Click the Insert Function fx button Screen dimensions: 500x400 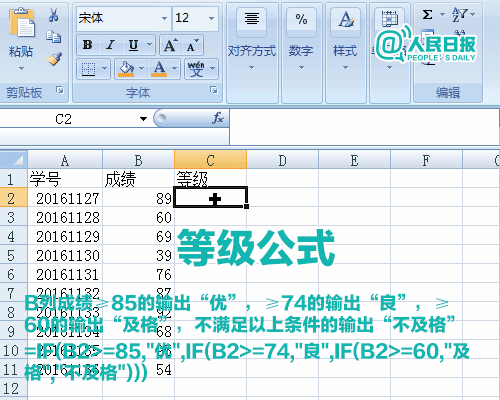[218, 118]
